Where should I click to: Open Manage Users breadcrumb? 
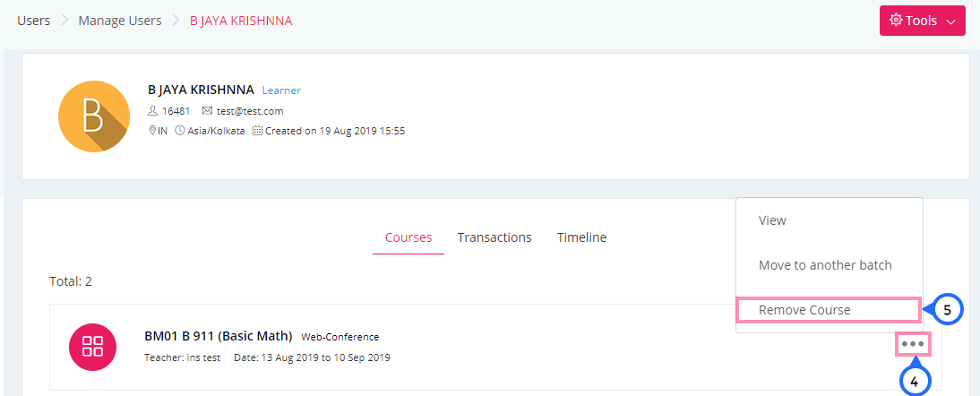120,21
